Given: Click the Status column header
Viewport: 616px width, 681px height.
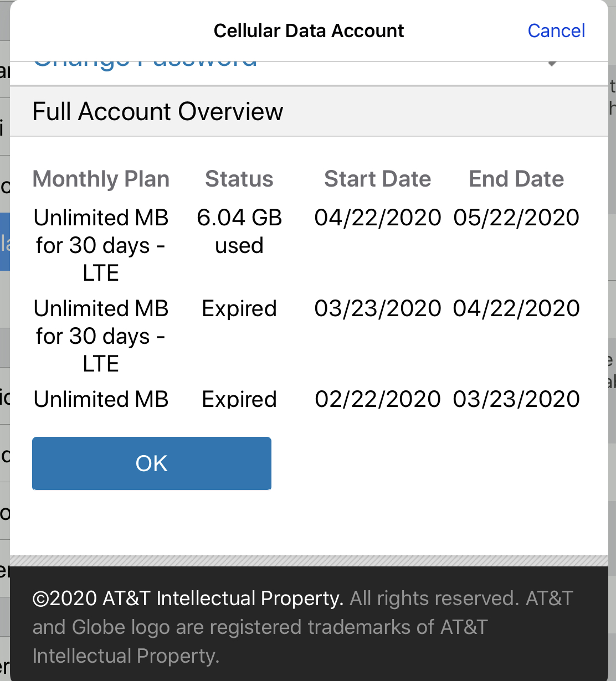Looking at the screenshot, I should pyautogui.click(x=239, y=179).
